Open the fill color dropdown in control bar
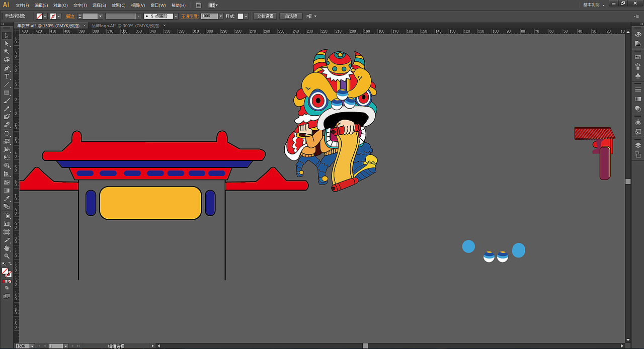 pos(45,16)
